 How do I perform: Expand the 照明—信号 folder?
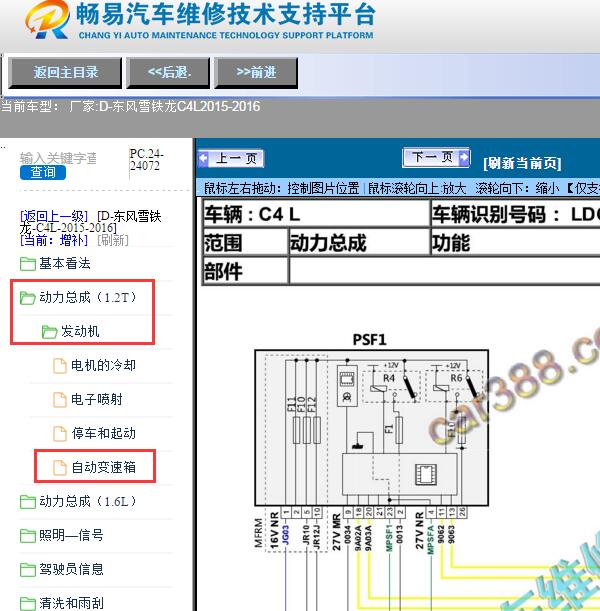[71, 535]
